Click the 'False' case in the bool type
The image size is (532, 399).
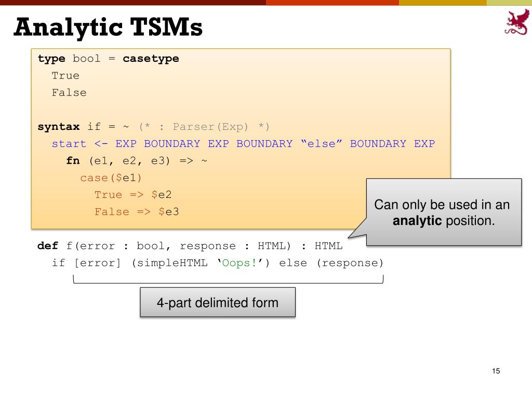coord(69,92)
